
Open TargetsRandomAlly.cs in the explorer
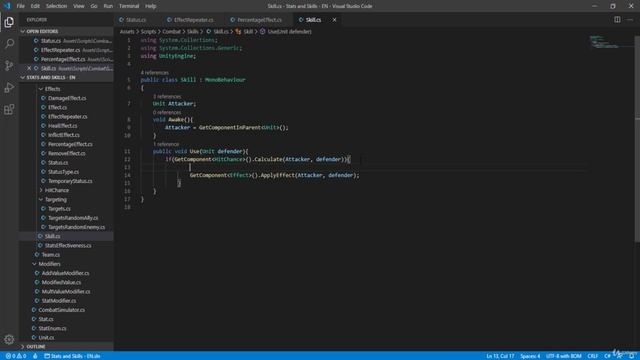click(73, 218)
